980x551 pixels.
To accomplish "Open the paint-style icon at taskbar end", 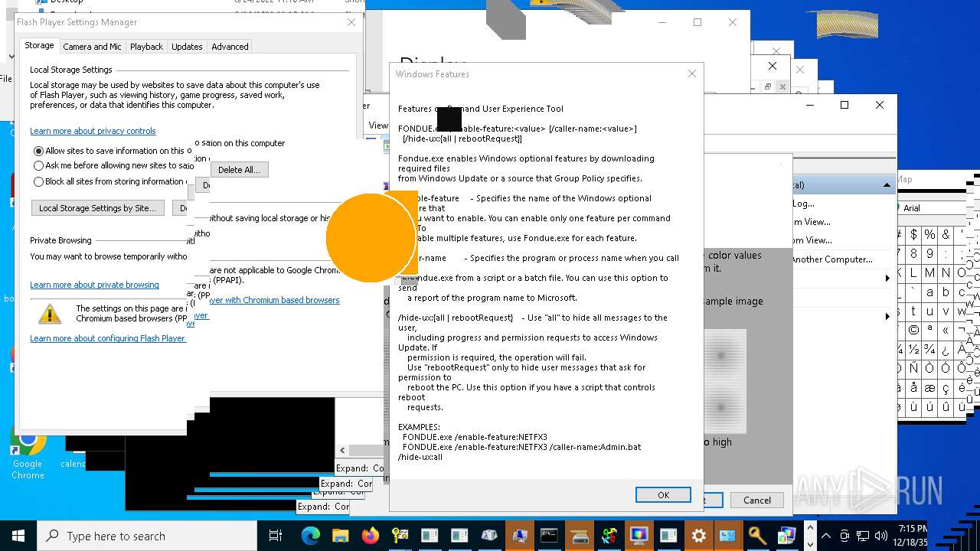I will pos(787,536).
